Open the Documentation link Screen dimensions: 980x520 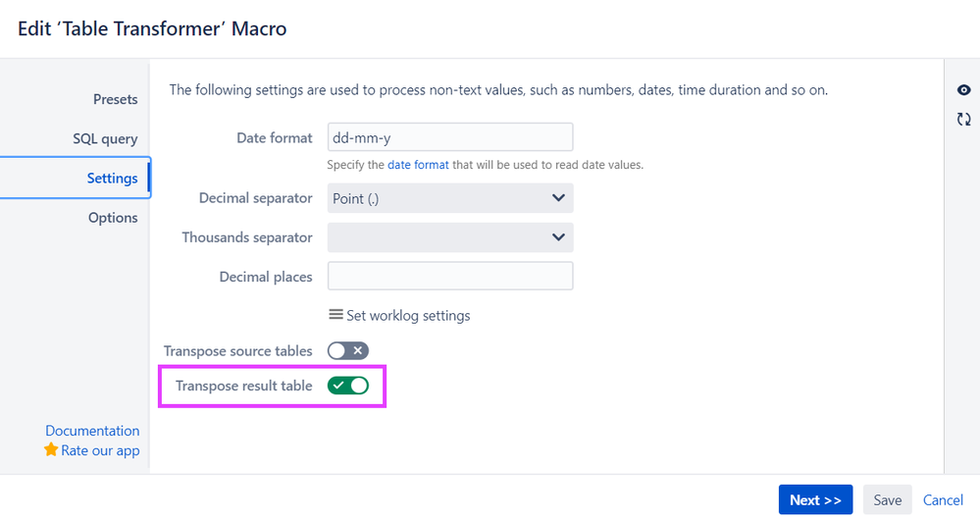(x=92, y=431)
